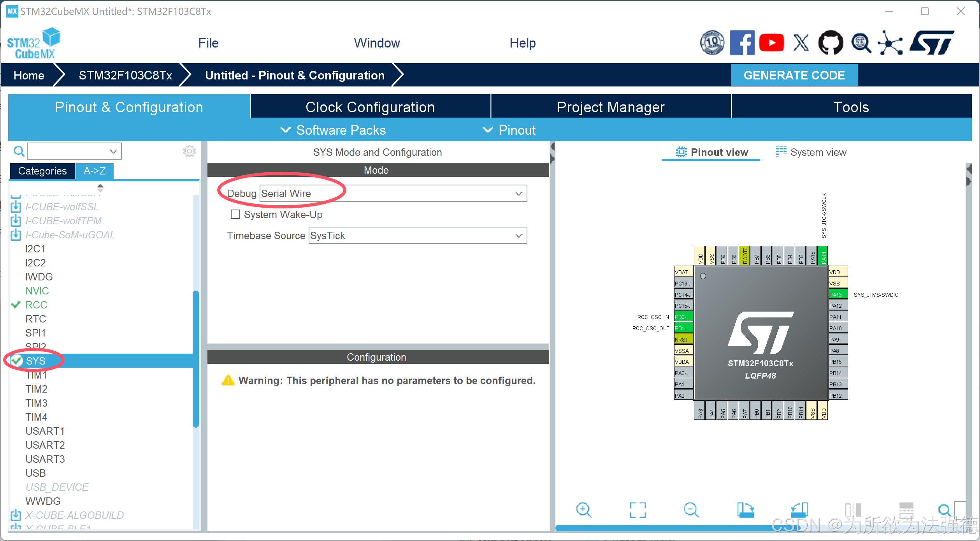
Task: Open category settings gear icon
Action: coord(189,151)
